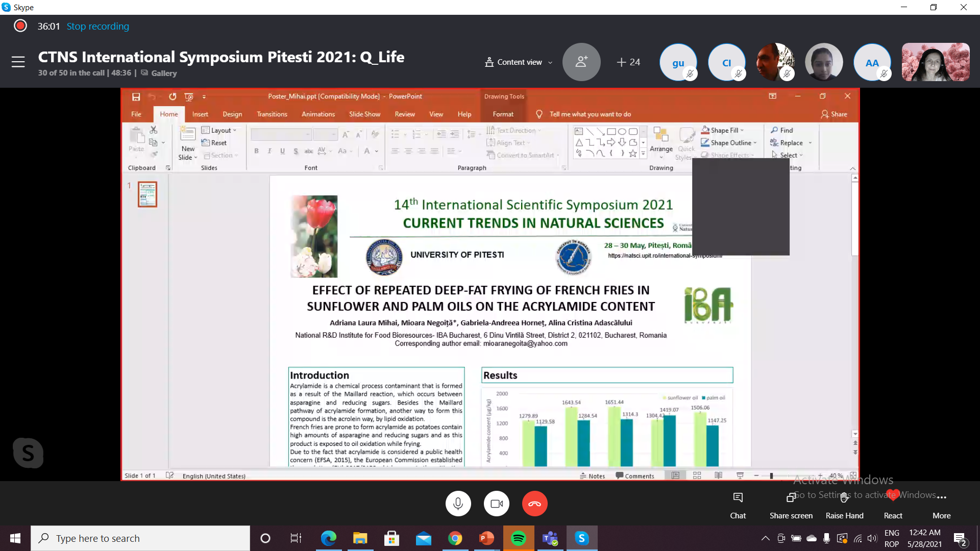
Task: Click the Cut scissors icon
Action: [154, 130]
